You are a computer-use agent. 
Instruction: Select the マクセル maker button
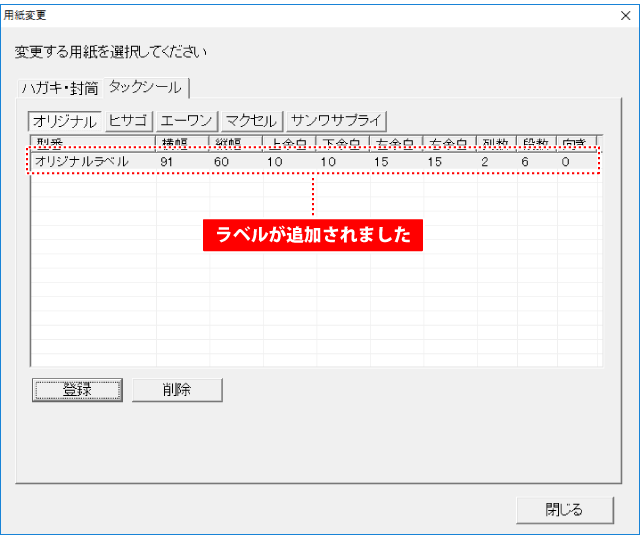[x=251, y=121]
